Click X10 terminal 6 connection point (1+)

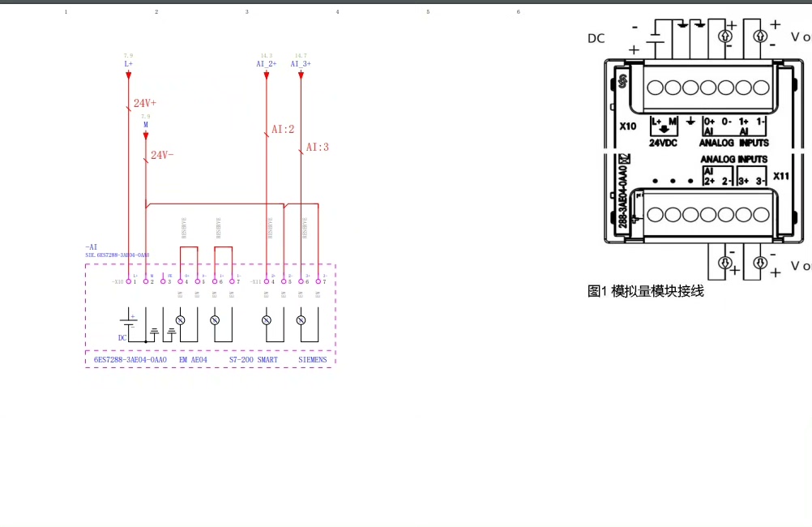coord(215,281)
